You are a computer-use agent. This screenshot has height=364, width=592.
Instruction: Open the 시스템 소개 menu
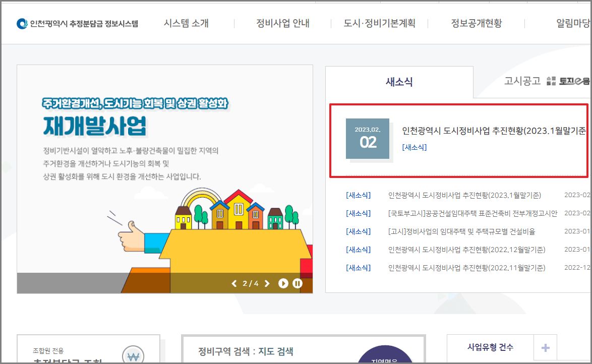(x=188, y=22)
